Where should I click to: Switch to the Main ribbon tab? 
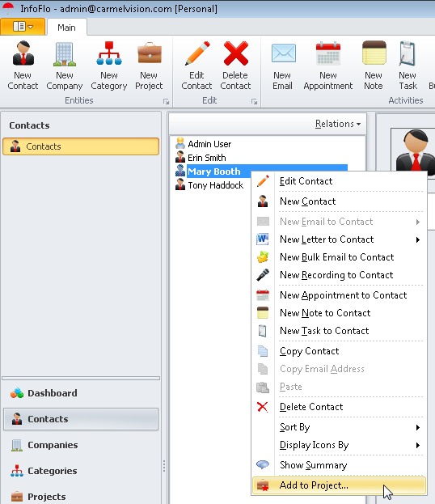pos(66,28)
